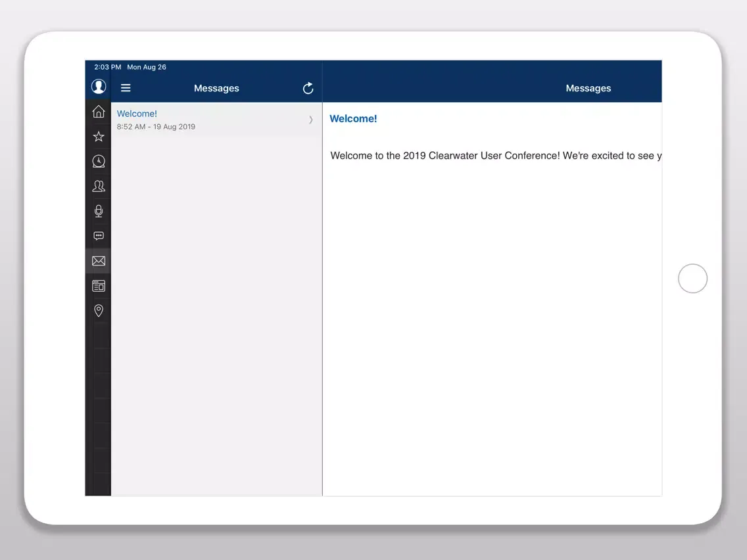The height and width of the screenshot is (560, 747).
Task: Click the Welcome! heading in detail pane
Action: pyautogui.click(x=353, y=118)
